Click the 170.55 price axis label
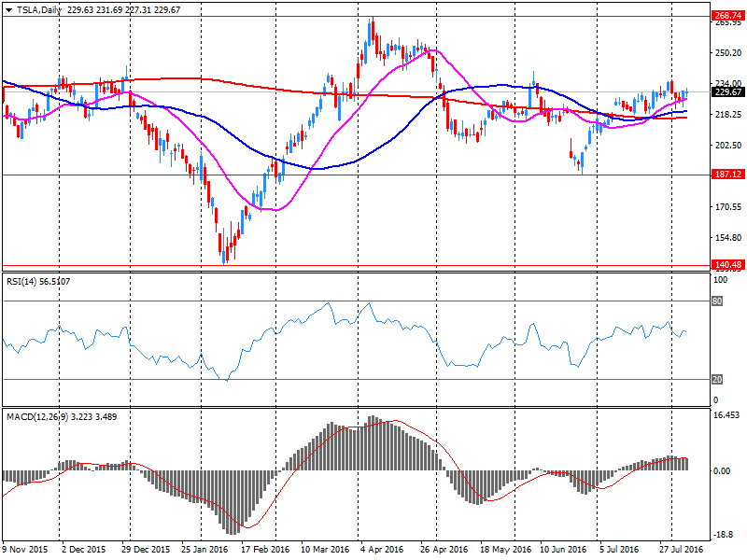This screenshot has height=560, width=747. tap(728, 206)
